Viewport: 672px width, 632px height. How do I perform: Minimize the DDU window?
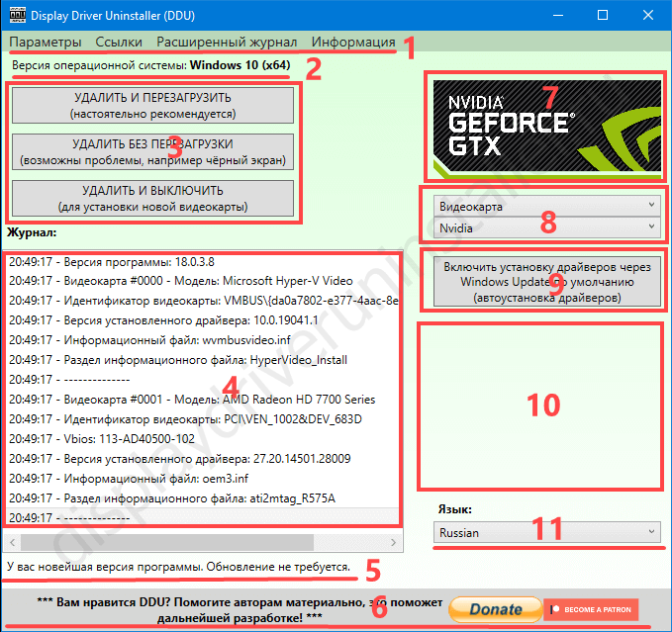tap(558, 15)
